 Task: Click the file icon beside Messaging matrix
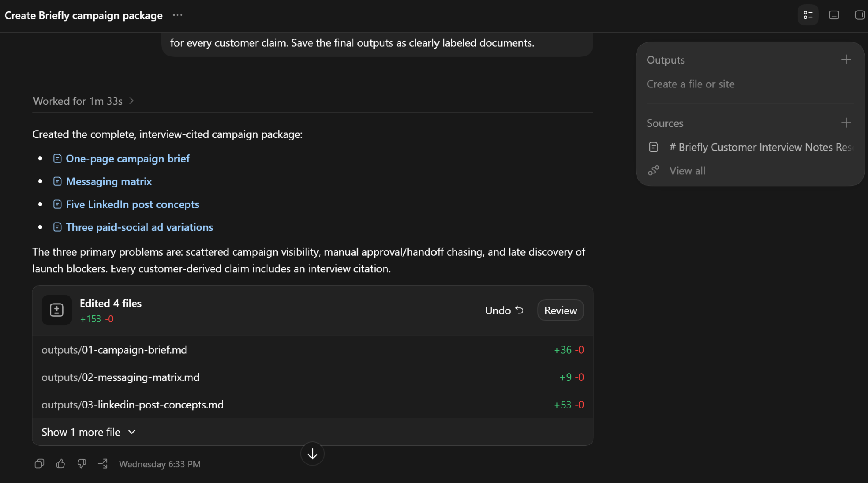[x=57, y=181]
